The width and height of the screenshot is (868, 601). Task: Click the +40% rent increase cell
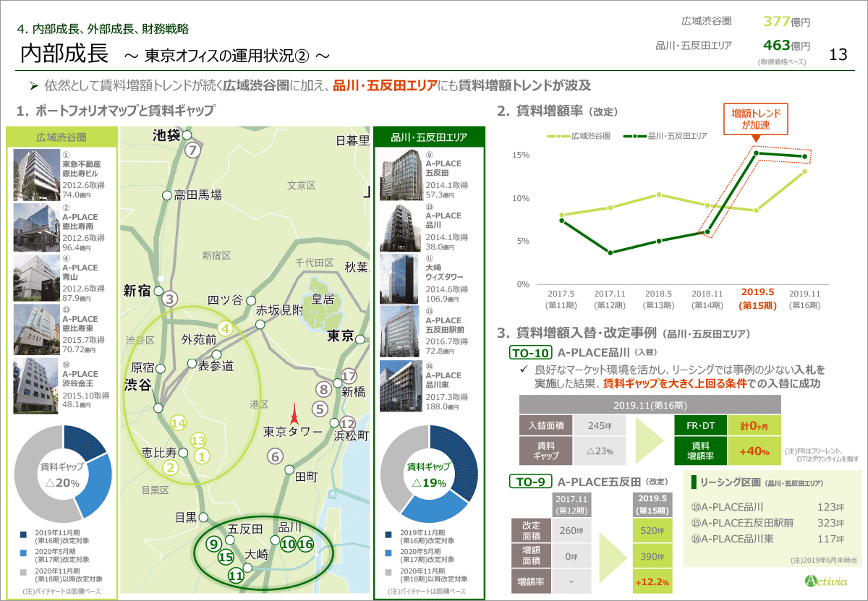pos(754,451)
